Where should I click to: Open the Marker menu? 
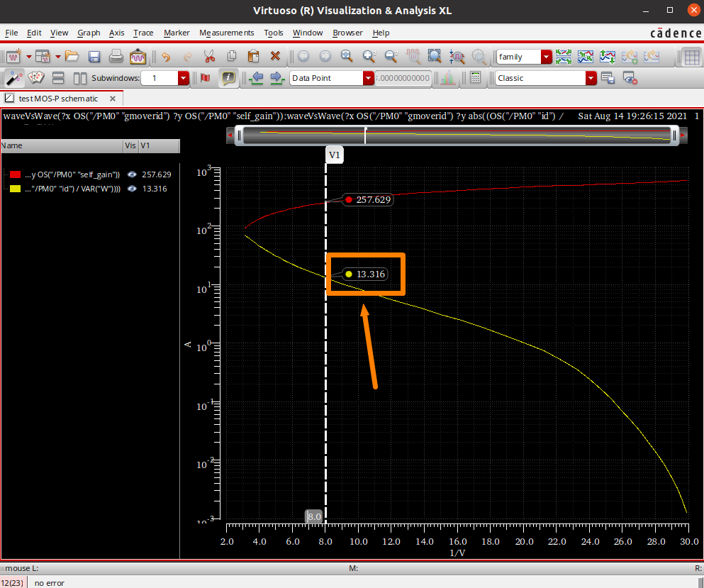177,33
